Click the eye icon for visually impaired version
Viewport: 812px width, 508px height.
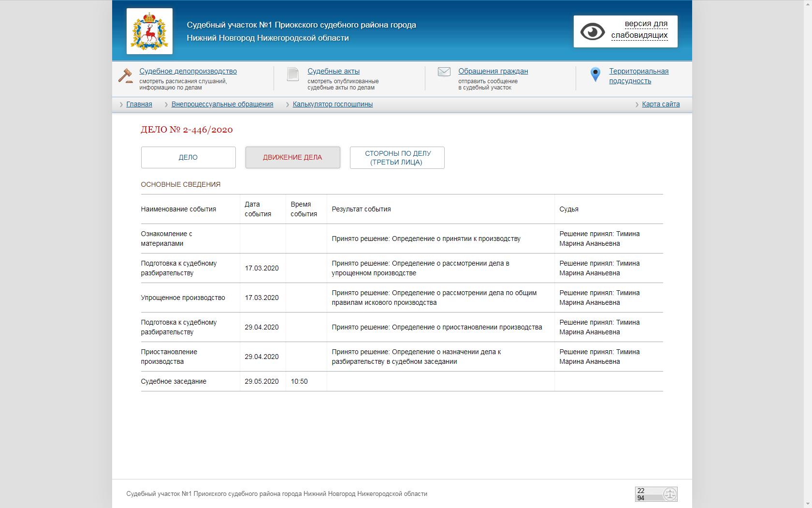tap(593, 32)
